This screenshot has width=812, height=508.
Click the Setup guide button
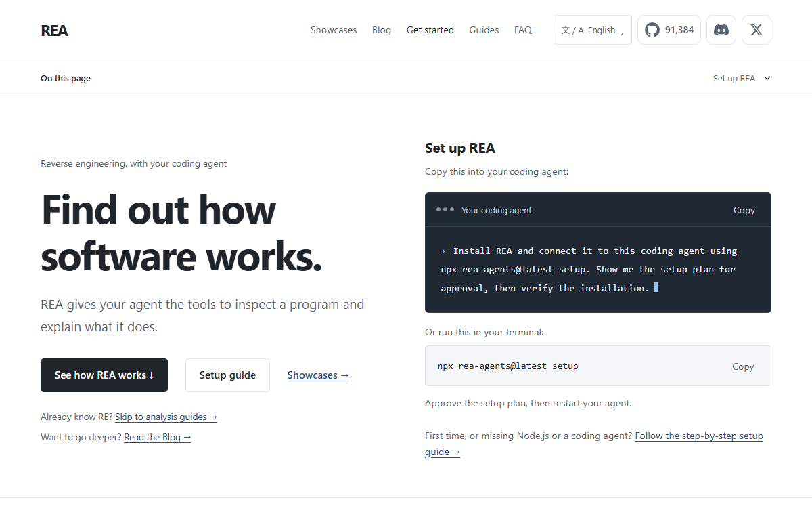pyautogui.click(x=227, y=375)
